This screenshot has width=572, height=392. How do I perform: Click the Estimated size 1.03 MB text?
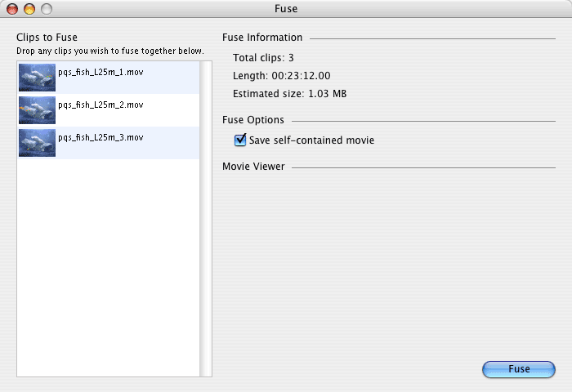(x=289, y=94)
